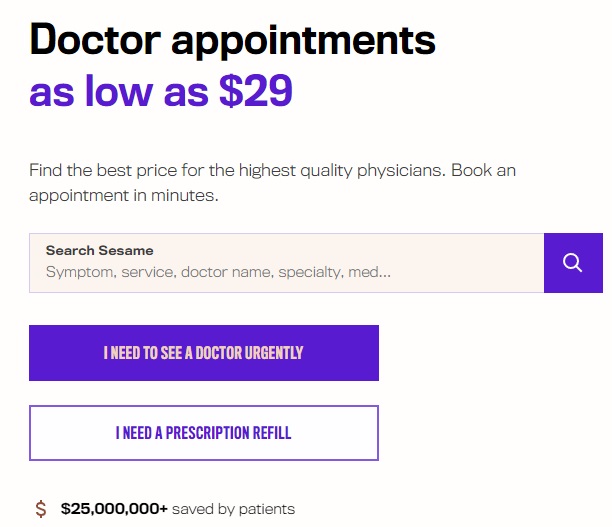Click the $29 price in headline
Image resolution: width=612 pixels, height=527 pixels.
256,91
